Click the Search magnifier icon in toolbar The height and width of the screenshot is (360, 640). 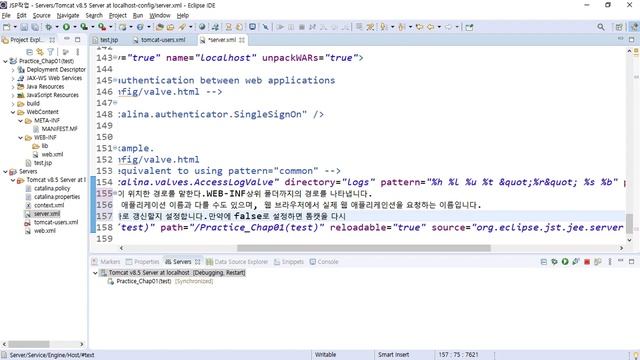pyautogui.click(x=601, y=27)
